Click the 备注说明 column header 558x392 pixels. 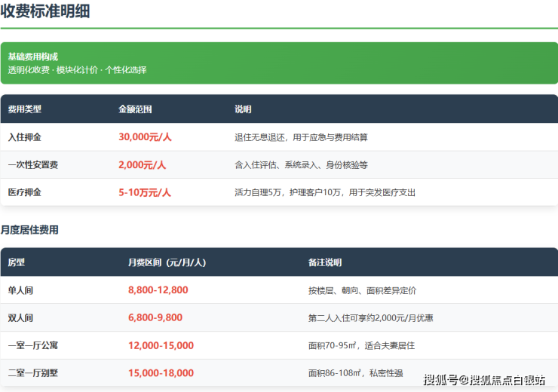[325, 262]
